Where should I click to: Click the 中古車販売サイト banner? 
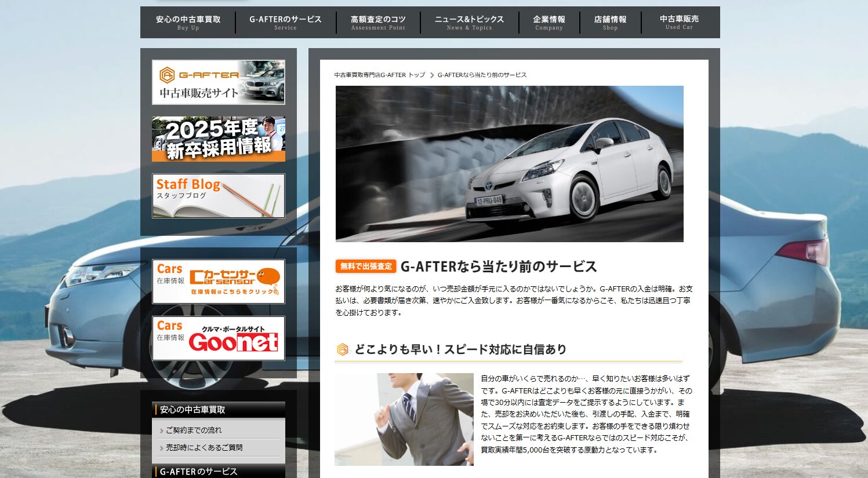(x=218, y=82)
